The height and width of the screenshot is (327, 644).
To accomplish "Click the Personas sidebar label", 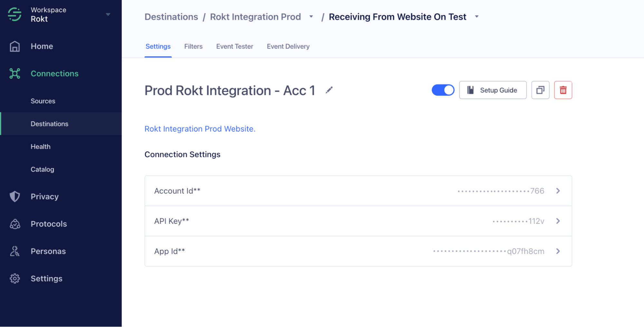I will pyautogui.click(x=48, y=251).
